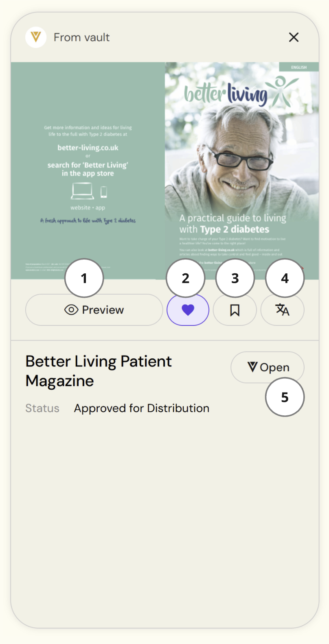The width and height of the screenshot is (329, 644).
Task: Select the Better Living Patient Magazine title
Action: 99,371
